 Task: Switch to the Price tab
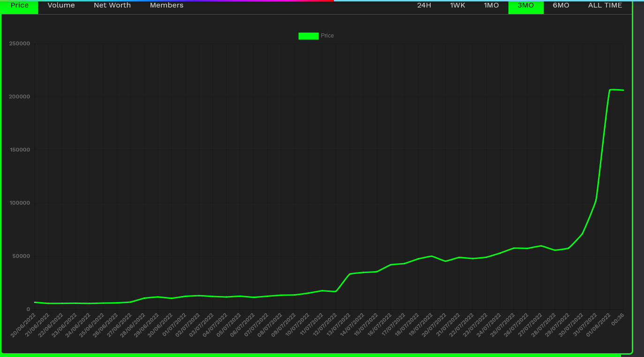20,6
